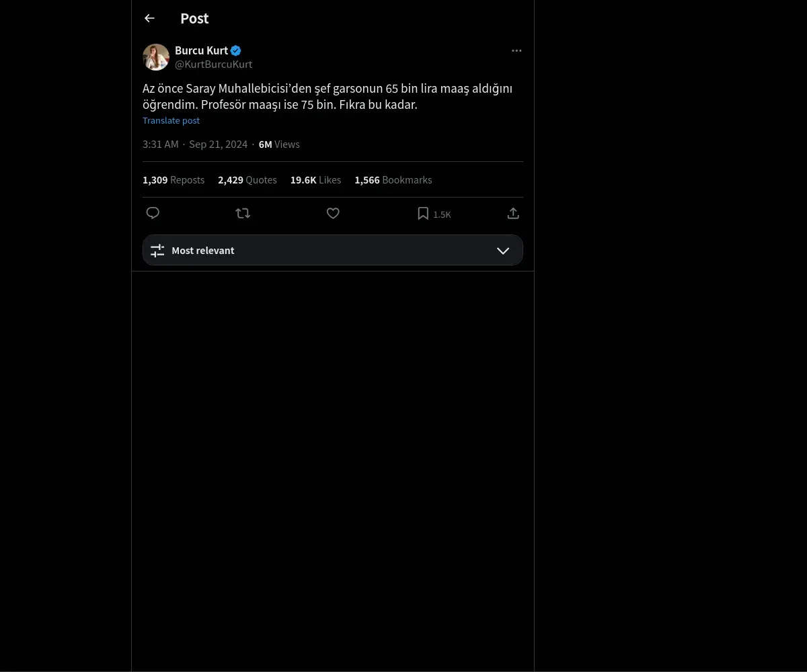The width and height of the screenshot is (807, 672).
Task: Click the chevron down arrow
Action: pyautogui.click(x=503, y=251)
